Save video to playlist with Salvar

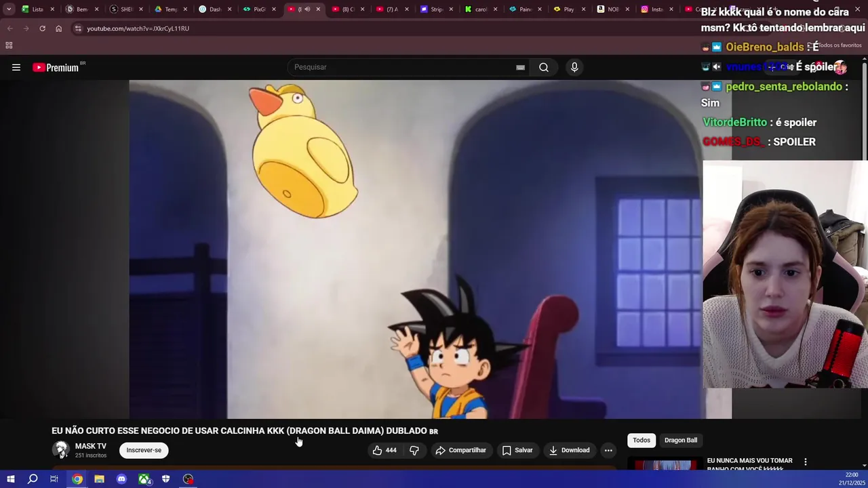click(x=517, y=450)
